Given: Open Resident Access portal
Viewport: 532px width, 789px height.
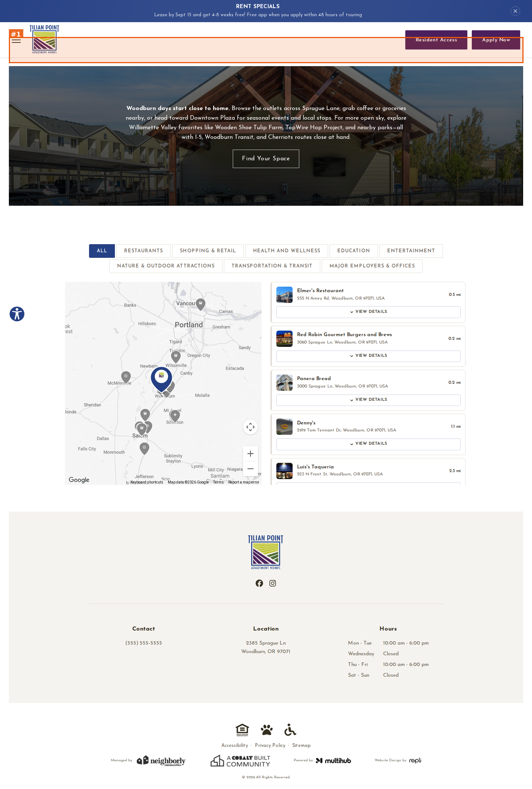Looking at the screenshot, I should [436, 40].
